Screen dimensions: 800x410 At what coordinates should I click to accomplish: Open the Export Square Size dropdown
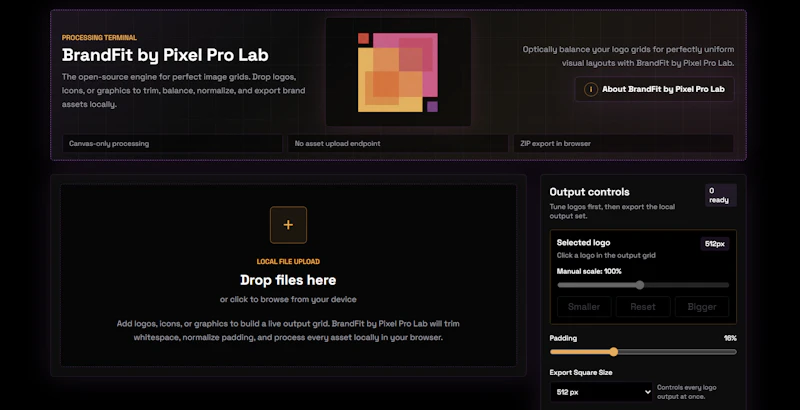tap(601, 392)
